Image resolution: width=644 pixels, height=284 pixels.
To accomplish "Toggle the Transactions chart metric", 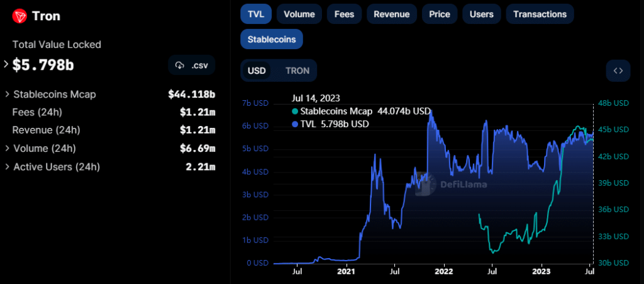I will [x=540, y=14].
